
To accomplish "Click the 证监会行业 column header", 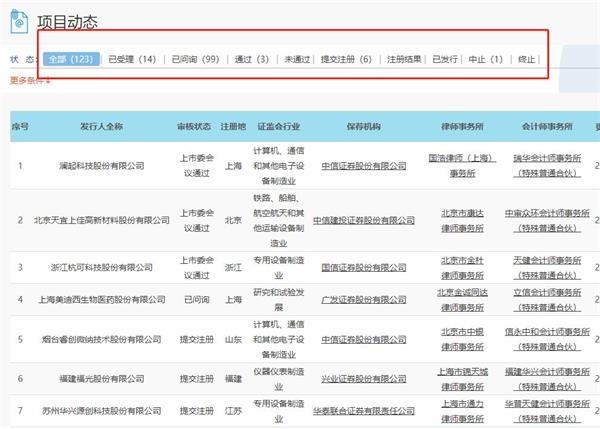I will click(x=279, y=127).
